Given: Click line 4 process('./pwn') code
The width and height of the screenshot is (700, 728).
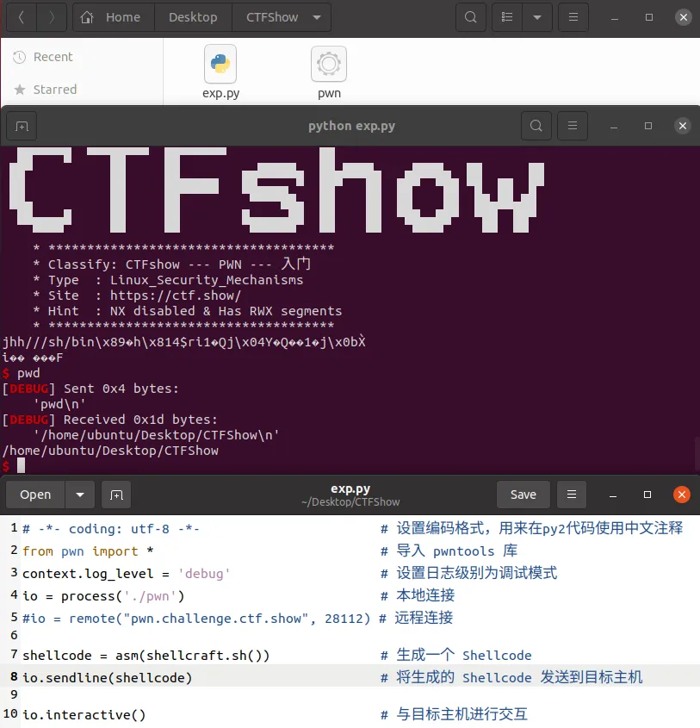Looking at the screenshot, I should coord(103,596).
